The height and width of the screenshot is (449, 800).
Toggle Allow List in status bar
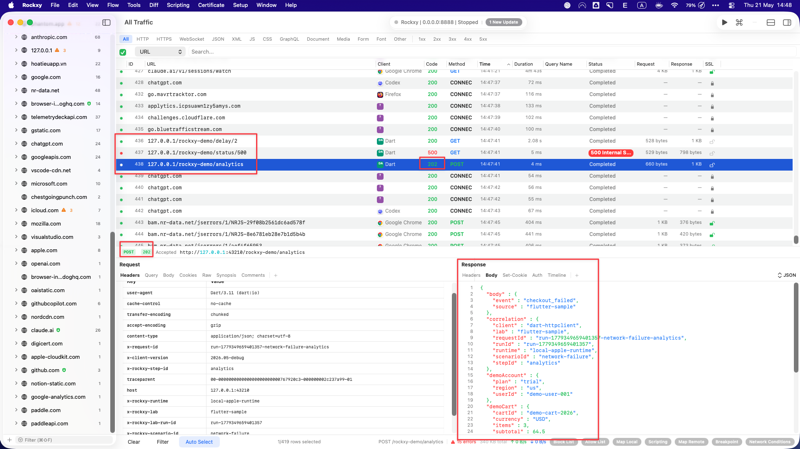[x=595, y=442]
